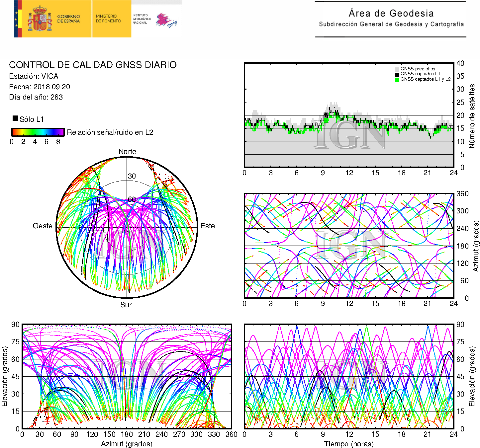Screen dimensions: 480x448
Task: Click the Área de Geodesia heading
Action: point(391,13)
